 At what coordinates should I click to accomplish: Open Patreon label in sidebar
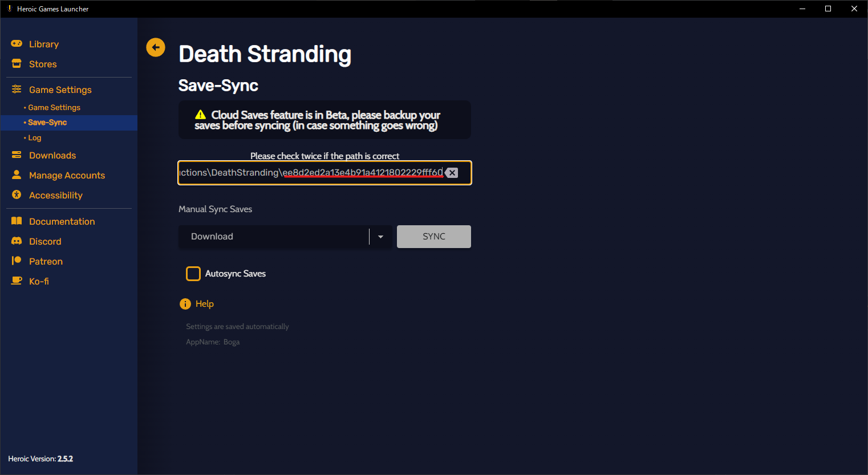pyautogui.click(x=46, y=261)
